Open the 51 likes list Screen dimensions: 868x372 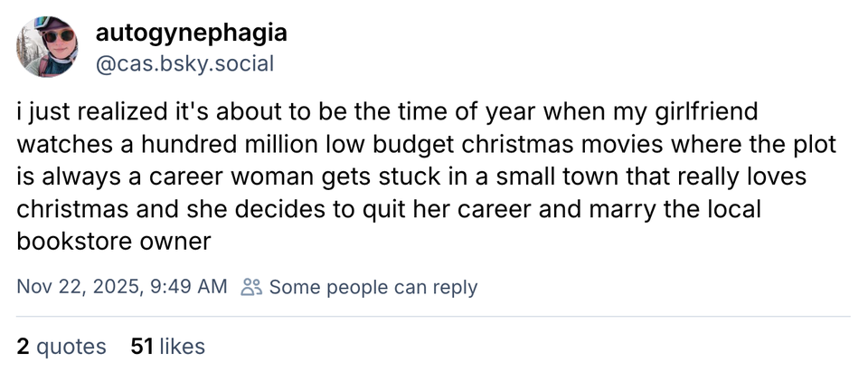tap(167, 346)
